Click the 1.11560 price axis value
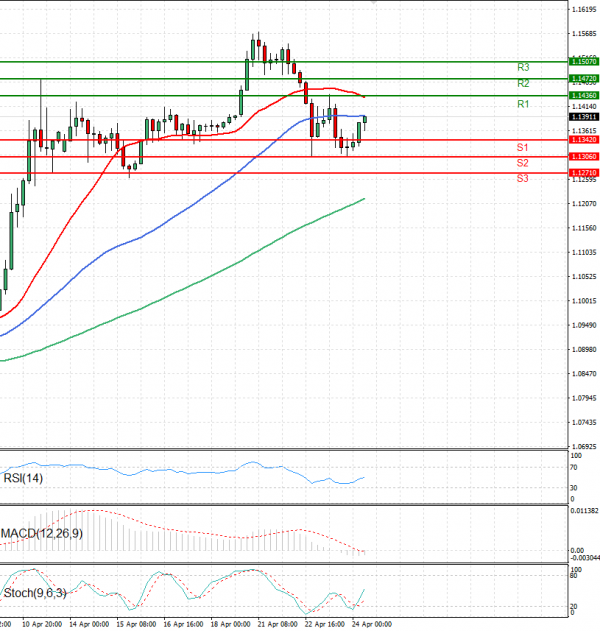Screen dimensions: 600x631 pyautogui.click(x=584, y=228)
